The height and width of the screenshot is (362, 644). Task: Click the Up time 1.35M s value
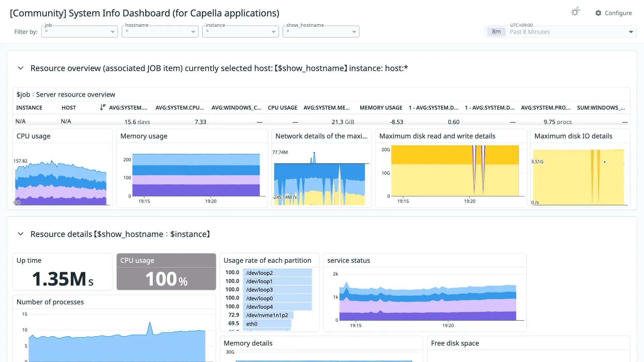[x=63, y=279]
